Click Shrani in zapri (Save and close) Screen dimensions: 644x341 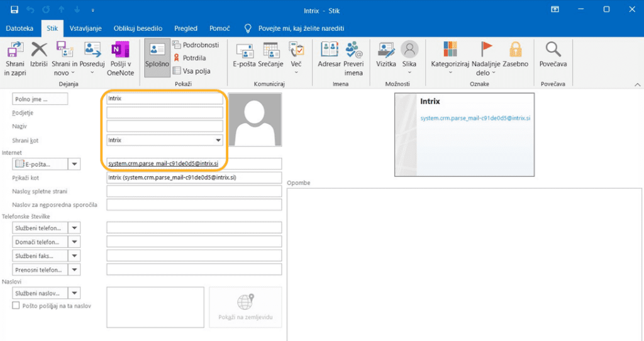point(15,59)
